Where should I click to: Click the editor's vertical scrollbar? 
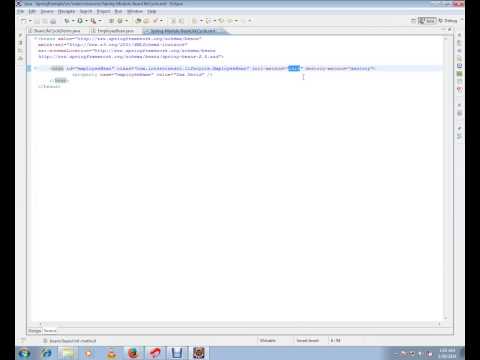pos(445,178)
